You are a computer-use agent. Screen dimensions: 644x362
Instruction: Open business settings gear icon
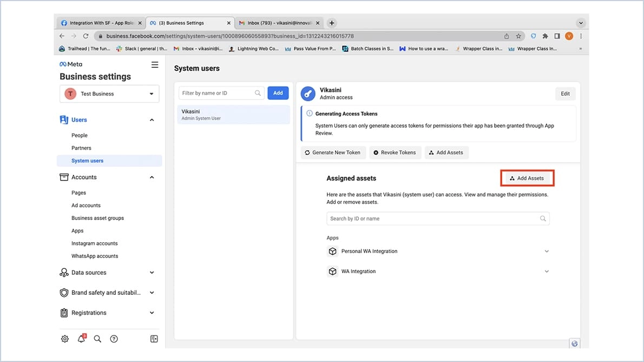point(65,339)
